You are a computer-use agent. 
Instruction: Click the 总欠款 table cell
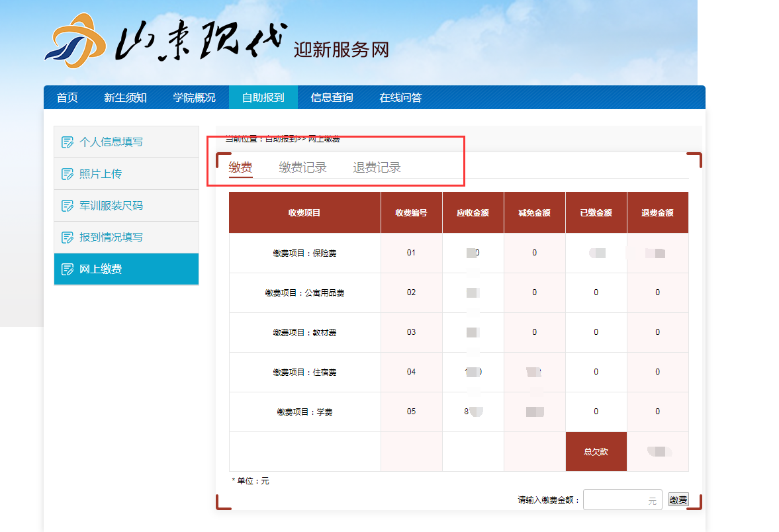[x=596, y=452]
